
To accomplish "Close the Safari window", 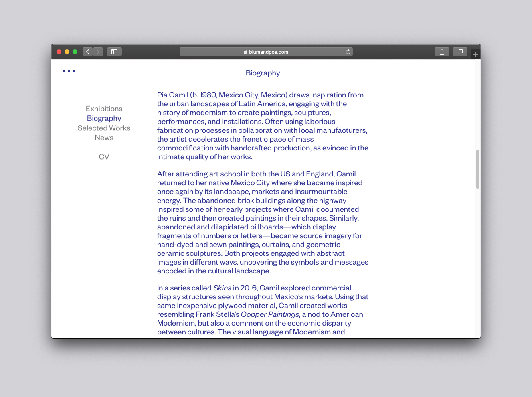I will point(59,52).
